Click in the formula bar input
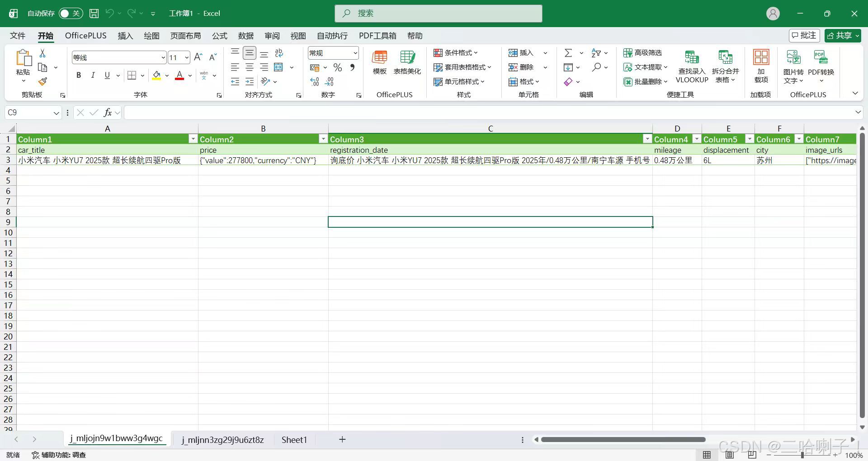The width and height of the screenshot is (868, 461). [488, 113]
